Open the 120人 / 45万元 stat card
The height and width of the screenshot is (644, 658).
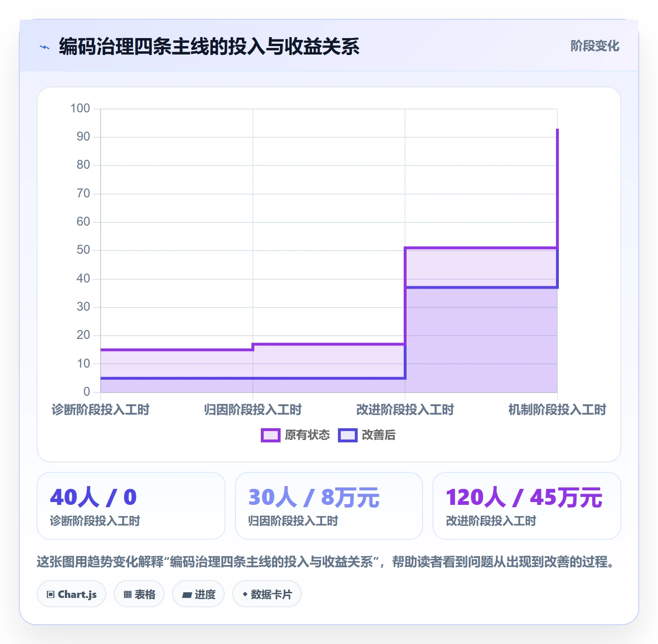pos(527,506)
